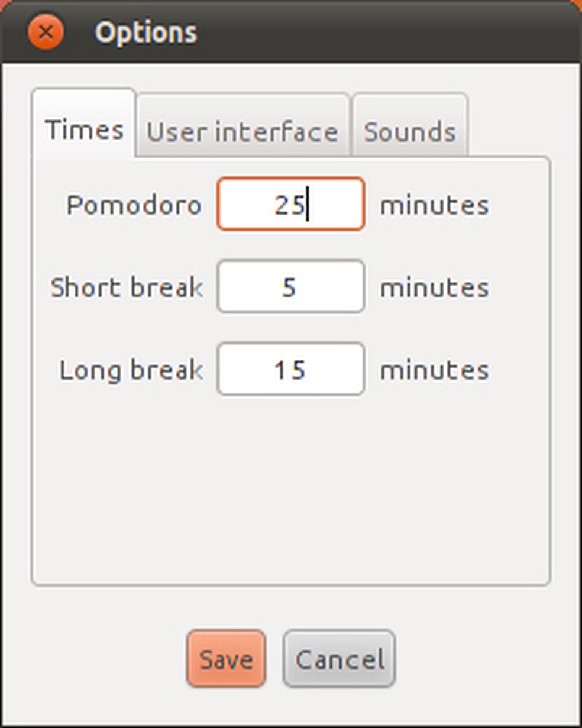Click the Long break label

pyautogui.click(x=130, y=370)
